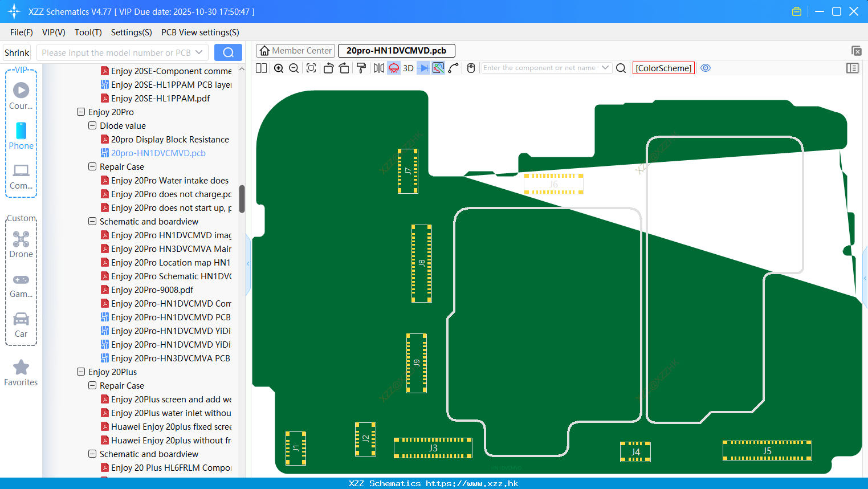
Task: Mirror flip the PCB view
Action: point(379,68)
